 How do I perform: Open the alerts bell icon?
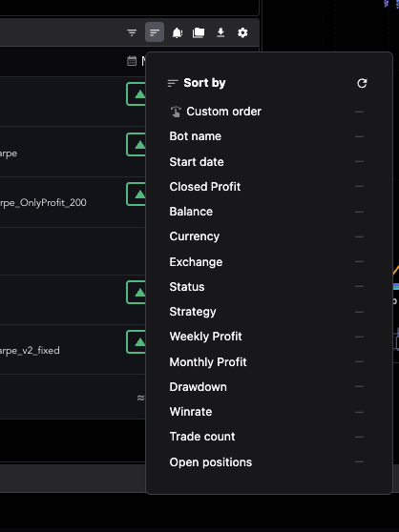[178, 32]
